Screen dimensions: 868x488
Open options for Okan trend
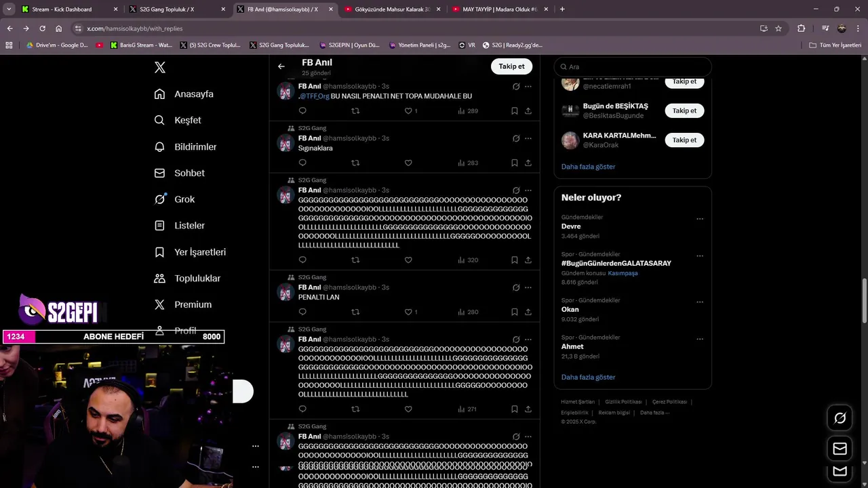click(x=700, y=302)
